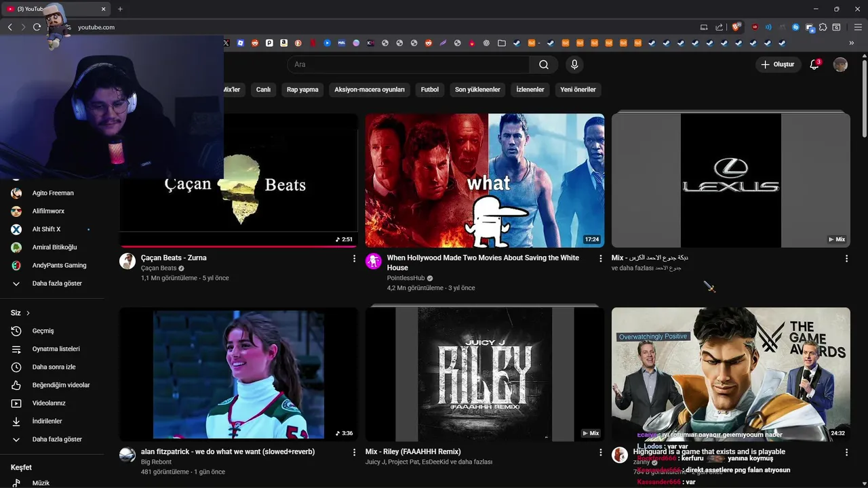This screenshot has height=488, width=868.
Task: Play the Juicy J Riley thumbnail
Action: (x=485, y=374)
